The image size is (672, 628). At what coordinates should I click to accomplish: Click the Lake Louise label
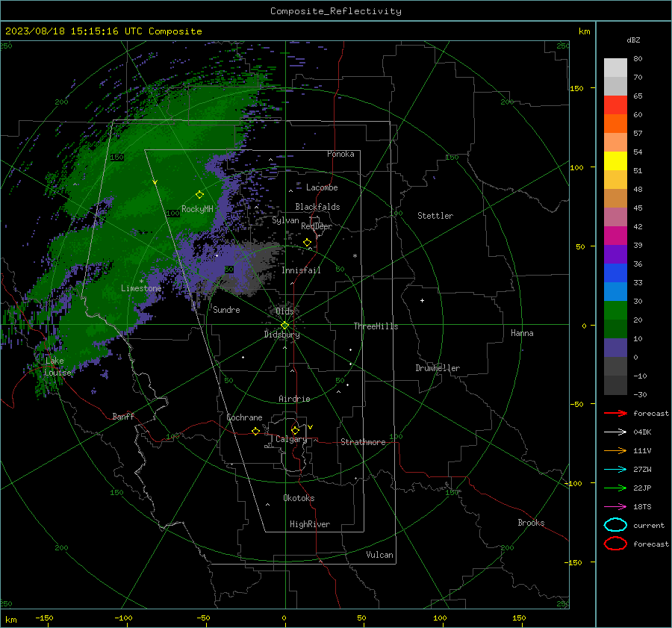(57, 367)
